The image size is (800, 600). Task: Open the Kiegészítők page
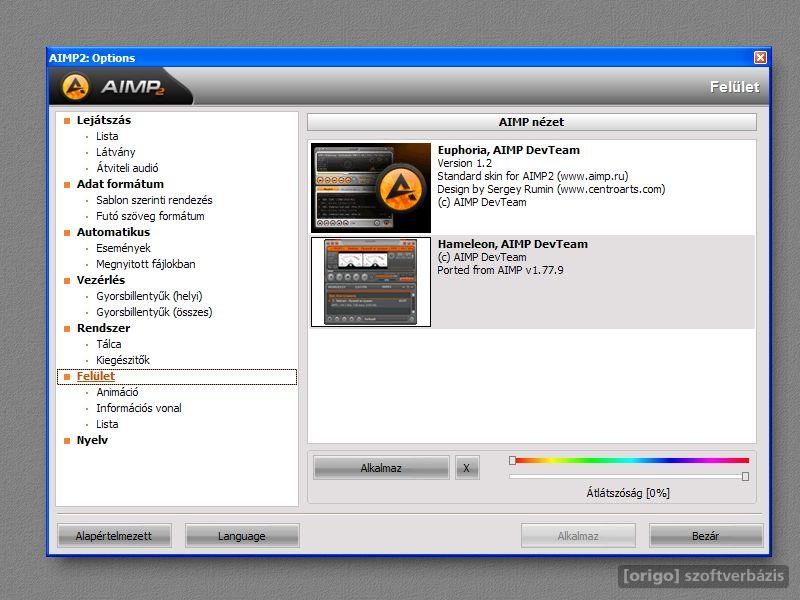(123, 360)
